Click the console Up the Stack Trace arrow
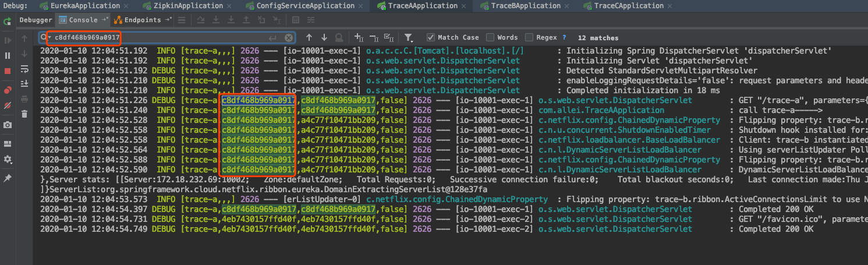Image resolution: width=868 pixels, height=265 pixels. tap(24, 38)
